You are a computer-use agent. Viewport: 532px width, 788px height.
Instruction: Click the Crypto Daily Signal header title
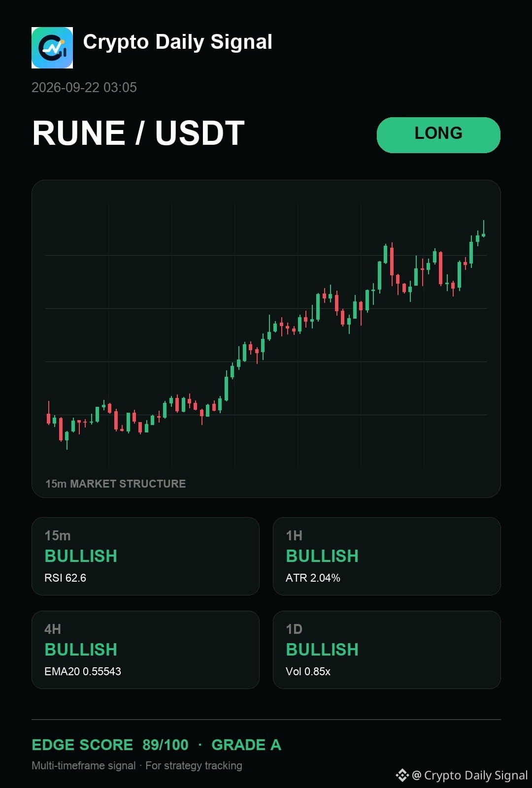177,42
